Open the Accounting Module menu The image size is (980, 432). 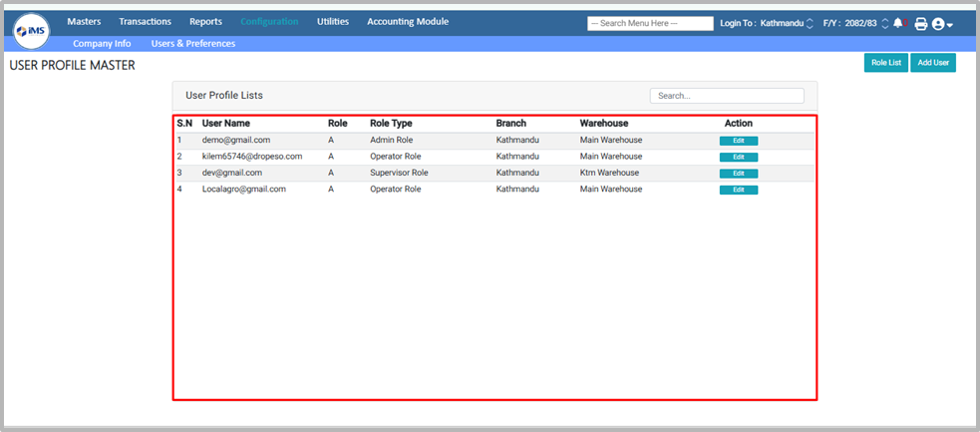(x=407, y=21)
